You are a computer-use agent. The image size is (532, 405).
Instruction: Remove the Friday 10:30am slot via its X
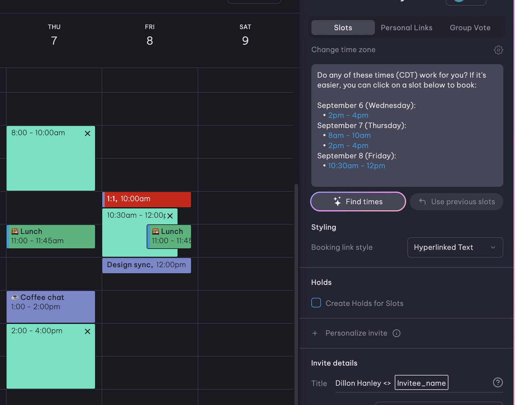[x=170, y=216]
